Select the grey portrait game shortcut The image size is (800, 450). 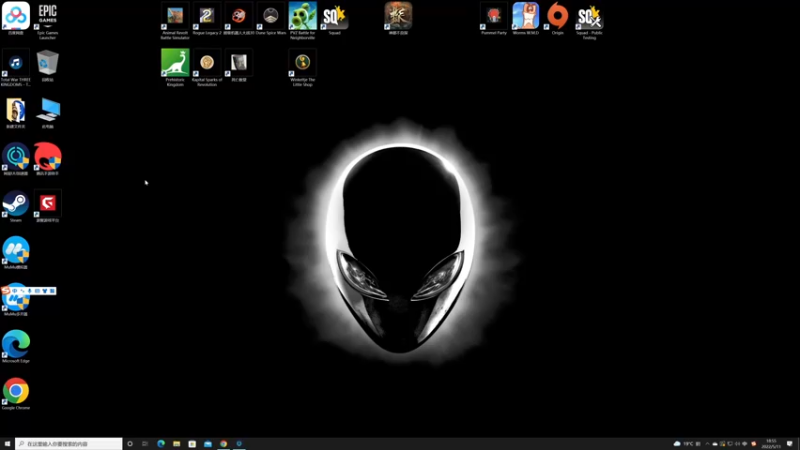(239, 65)
